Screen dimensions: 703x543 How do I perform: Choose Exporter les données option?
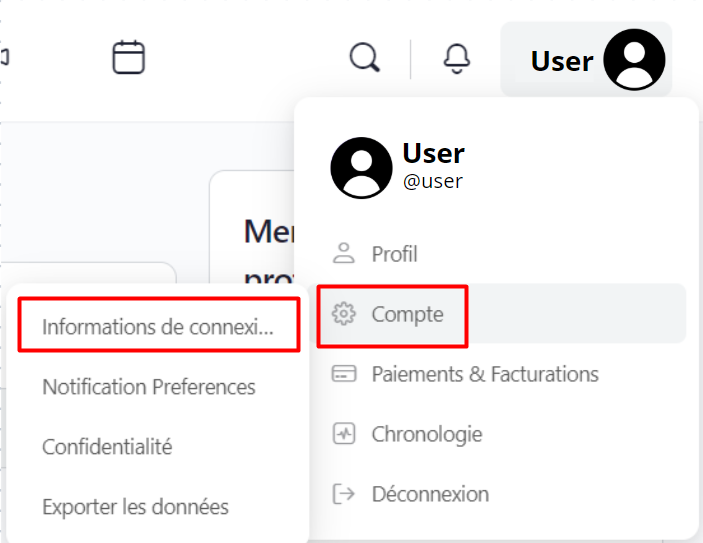click(135, 507)
